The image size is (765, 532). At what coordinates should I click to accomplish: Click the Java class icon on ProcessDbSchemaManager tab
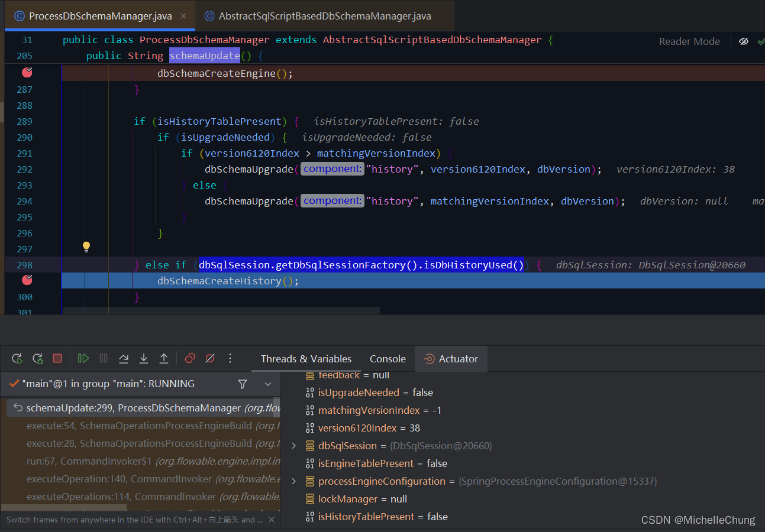point(19,16)
